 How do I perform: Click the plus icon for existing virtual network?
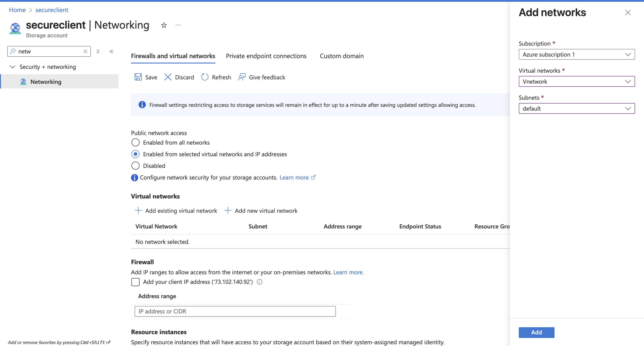point(138,210)
